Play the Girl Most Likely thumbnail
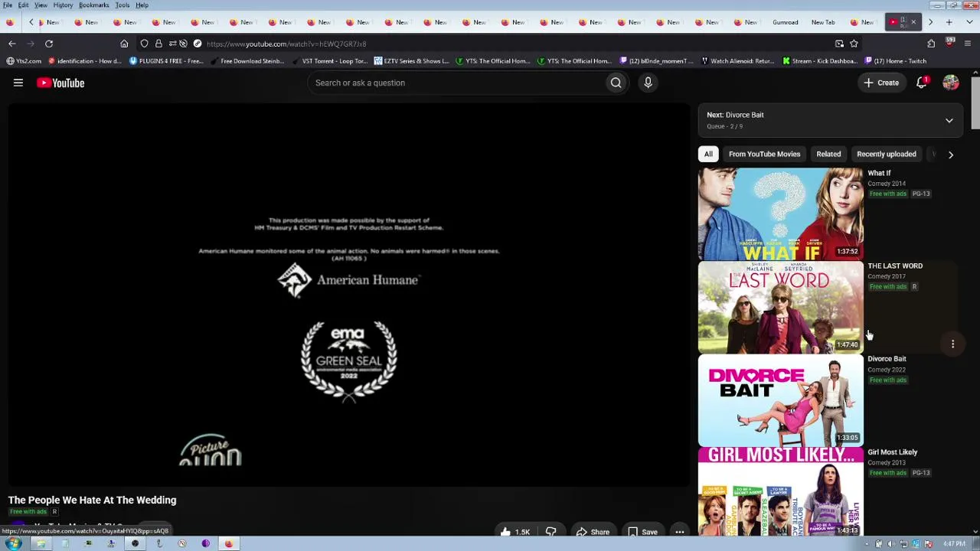This screenshot has height=551, width=980. point(780,491)
